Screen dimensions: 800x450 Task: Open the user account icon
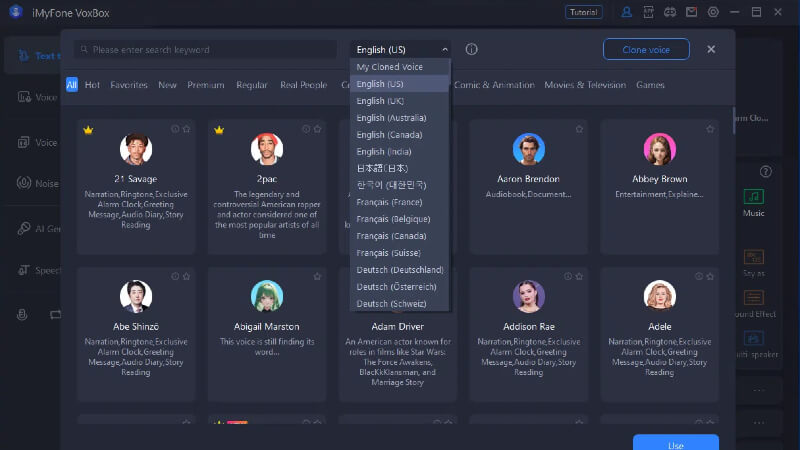point(626,12)
